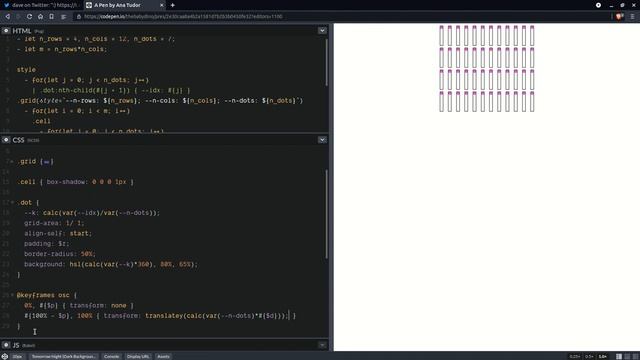Click the Tomorrow Night theme footer button
640x360 pixels.
pos(63,356)
